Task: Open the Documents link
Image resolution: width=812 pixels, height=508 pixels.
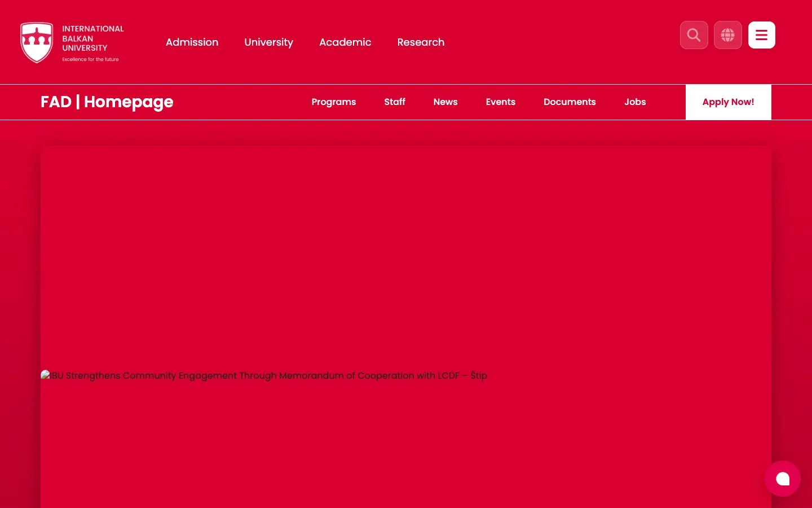Action: click(570, 102)
